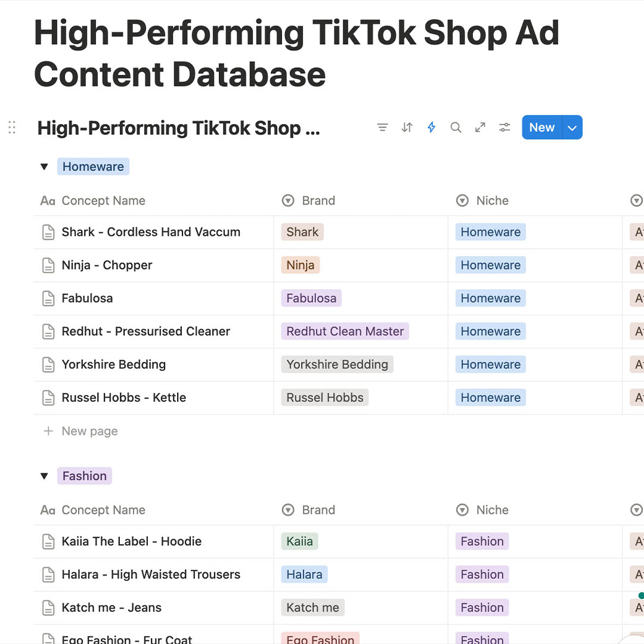Click the Fabulosa brand tag

311,298
